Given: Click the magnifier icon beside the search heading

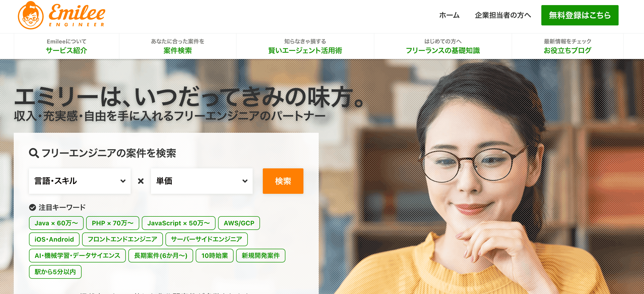Looking at the screenshot, I should click(34, 153).
